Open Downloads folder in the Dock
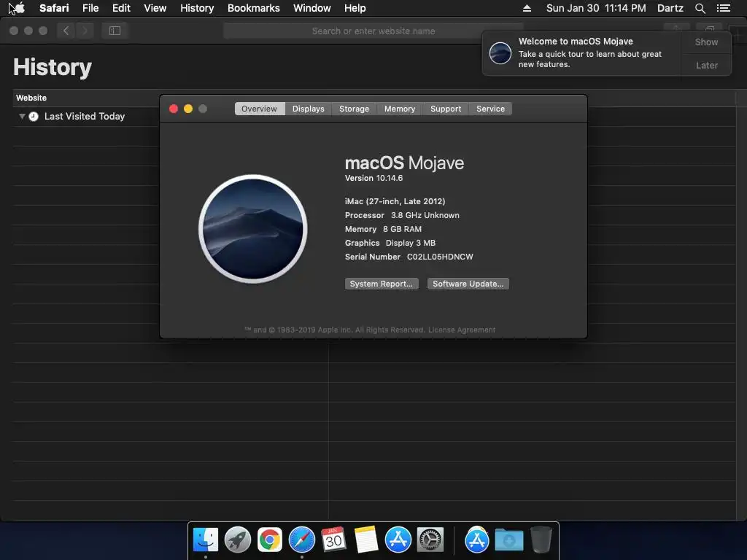This screenshot has width=747, height=560. [508, 540]
